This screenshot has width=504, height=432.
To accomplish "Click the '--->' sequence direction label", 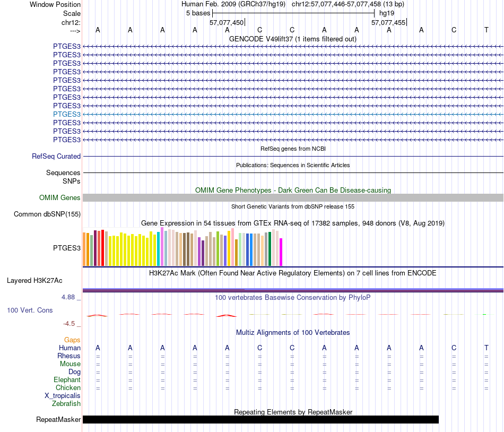I will pos(75,31).
